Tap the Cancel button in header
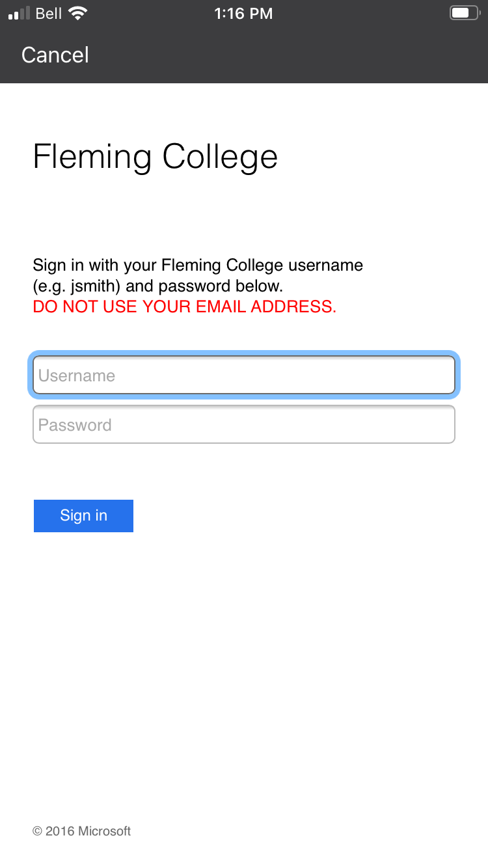 (x=55, y=55)
